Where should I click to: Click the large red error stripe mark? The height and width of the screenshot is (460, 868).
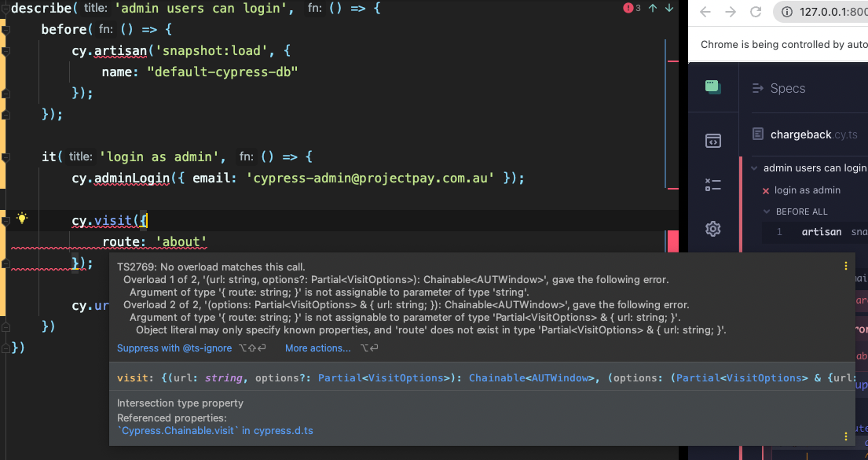[x=672, y=241]
